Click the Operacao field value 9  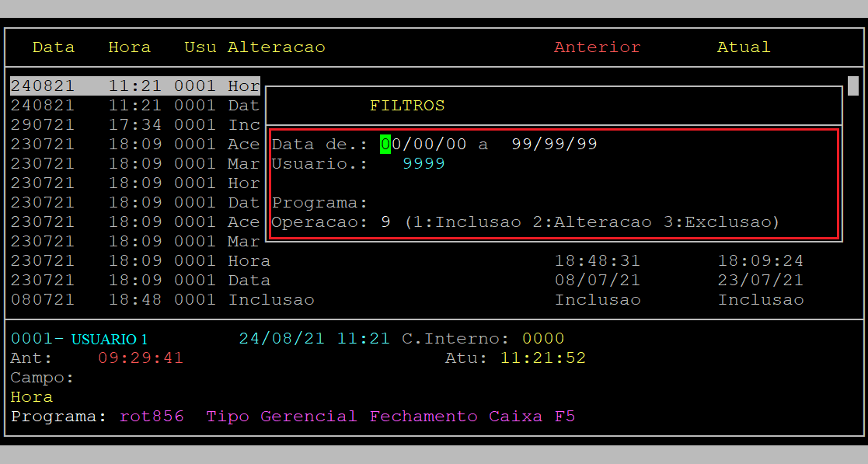tap(385, 222)
